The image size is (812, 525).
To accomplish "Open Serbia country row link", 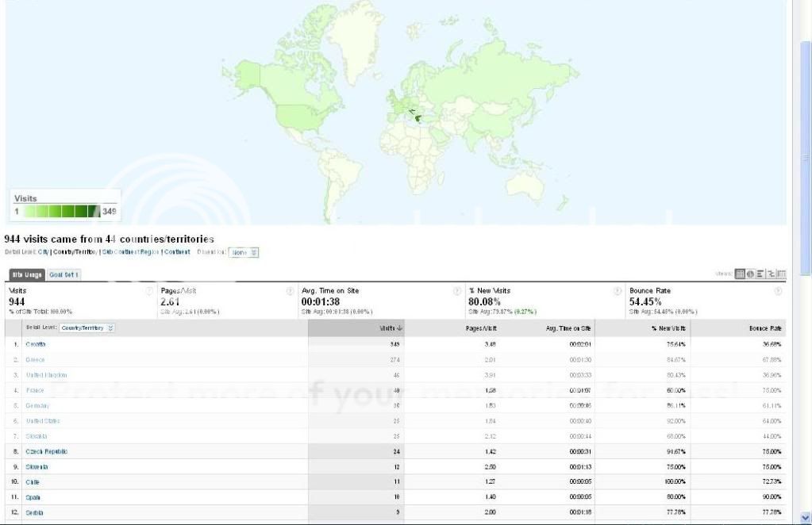I will (x=34, y=512).
